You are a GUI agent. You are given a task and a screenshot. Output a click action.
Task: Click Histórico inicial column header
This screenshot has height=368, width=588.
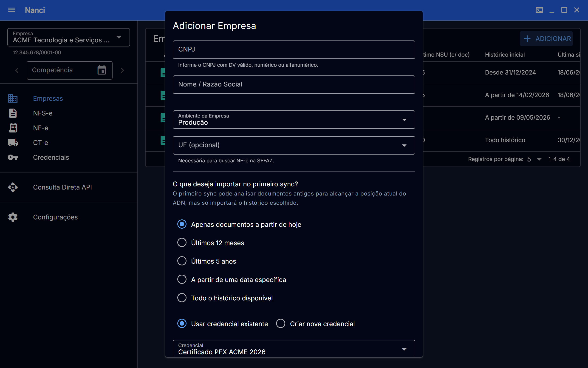tap(505, 55)
